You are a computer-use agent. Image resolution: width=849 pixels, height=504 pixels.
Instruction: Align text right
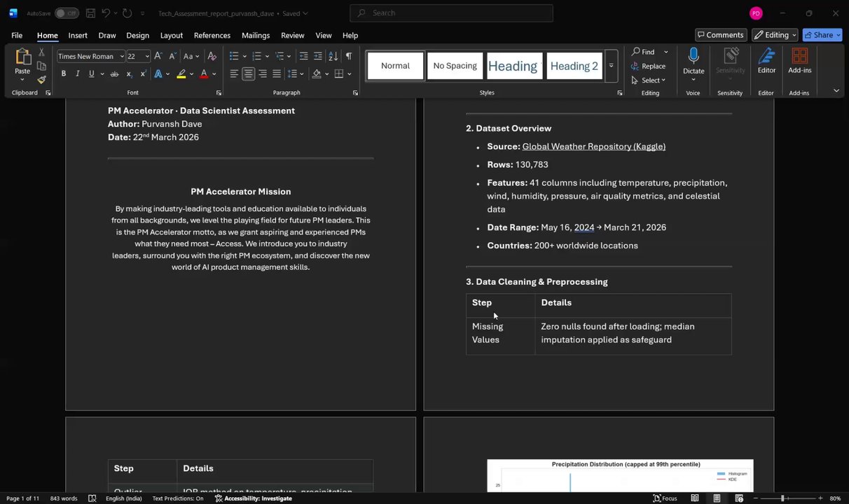click(x=263, y=73)
